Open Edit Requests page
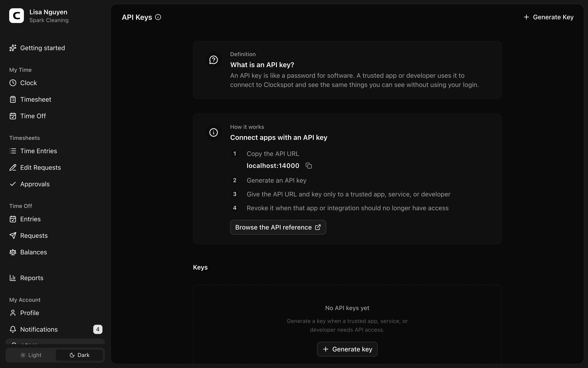 (55, 167)
